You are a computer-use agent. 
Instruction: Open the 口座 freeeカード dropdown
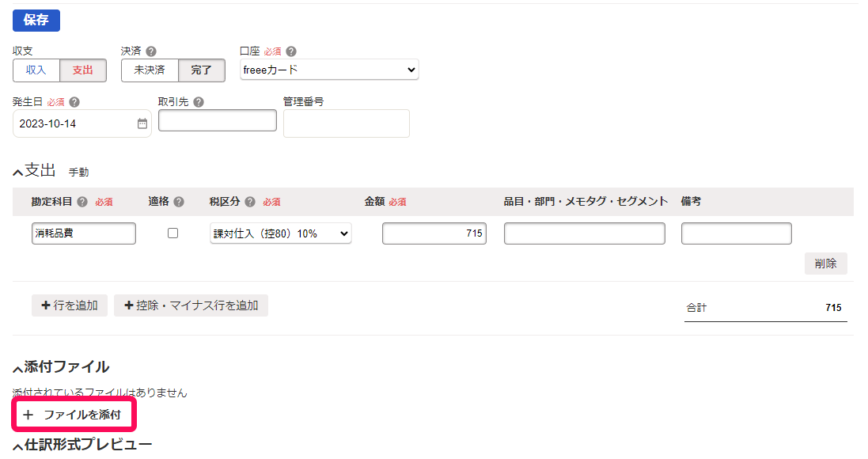pyautogui.click(x=329, y=70)
